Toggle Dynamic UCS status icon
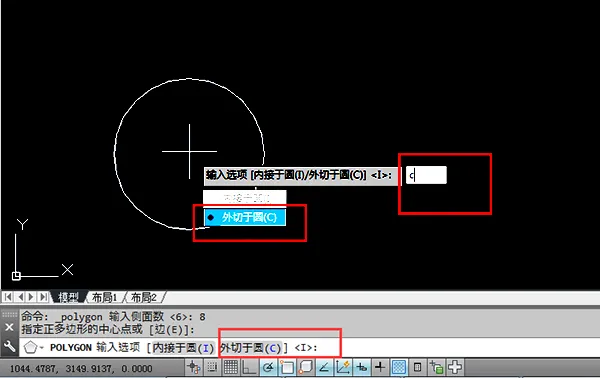Image resolution: width=600 pixels, height=378 pixels. 343,368
